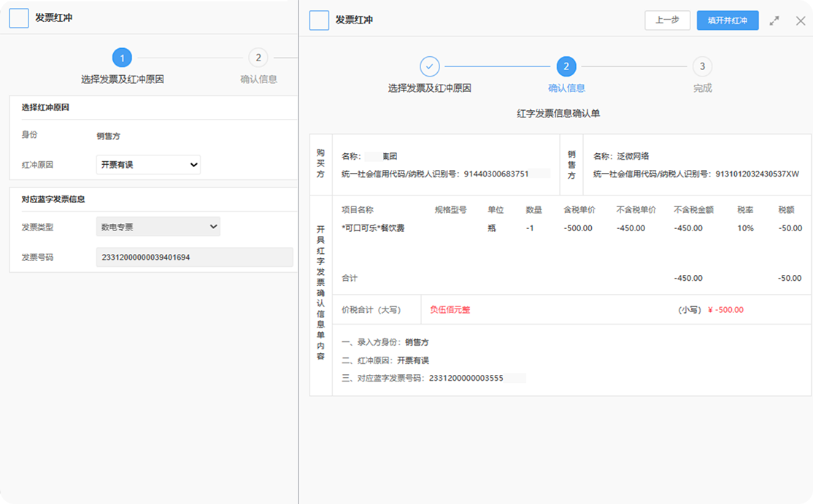Screen dimensions: 813x504
Task: Click step 2 circle in right wizard
Action: 566,67
